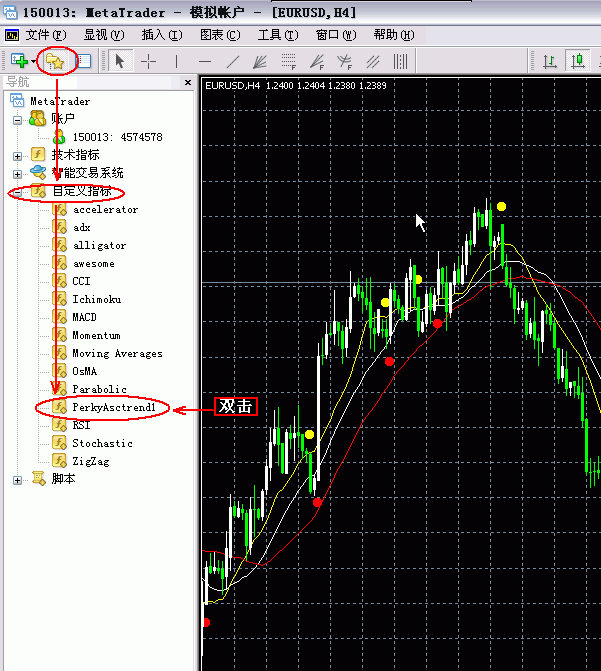
Task: Select the horizontal line drawing tool
Action: click(205, 62)
